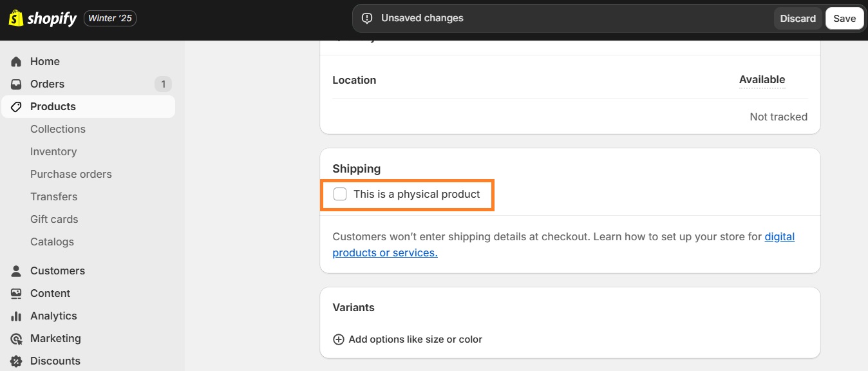This screenshot has width=868, height=371.
Task: Save the unsaved changes
Action: 844,18
